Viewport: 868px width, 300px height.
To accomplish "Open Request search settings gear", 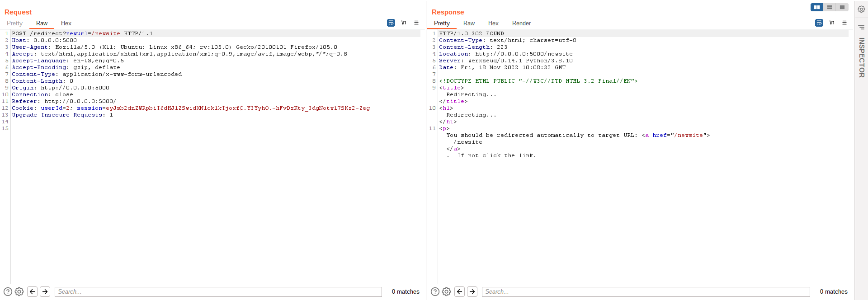I will click(19, 291).
